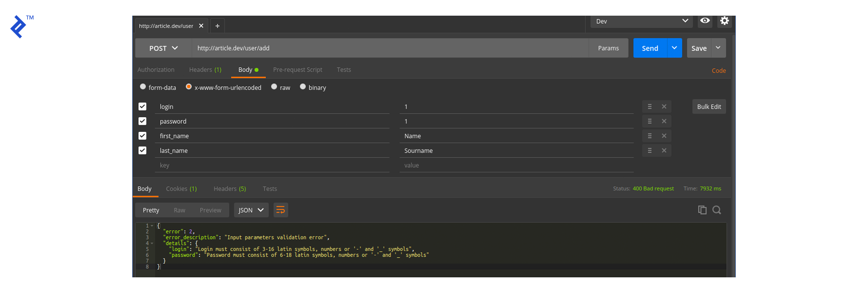The image size is (868, 293).
Task: Open the JSON format dropdown
Action: (x=251, y=210)
